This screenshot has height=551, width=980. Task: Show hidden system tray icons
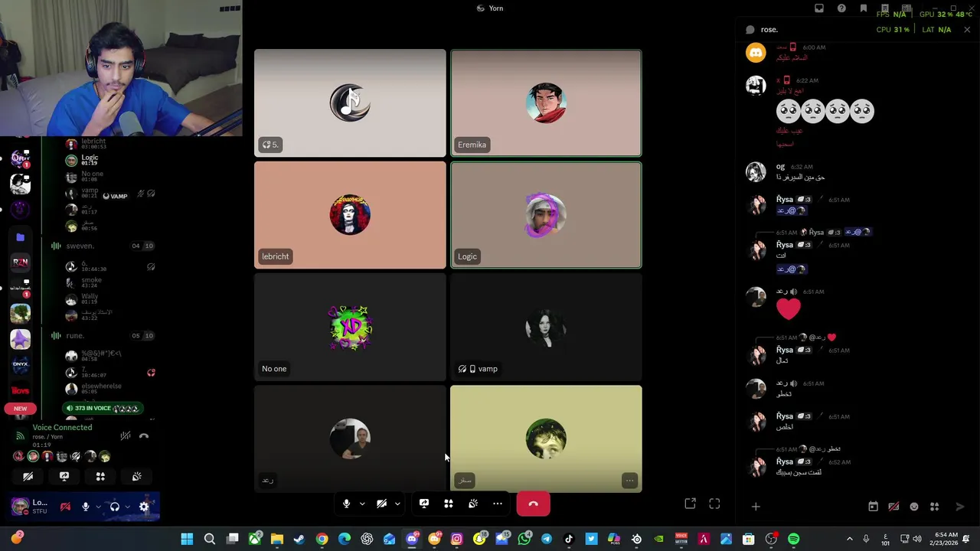coord(849,539)
